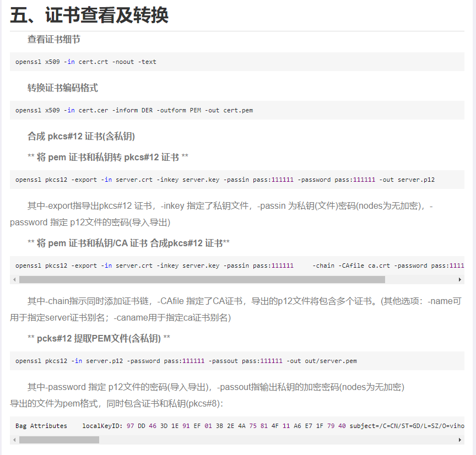Click right arrow of the Bag Attributes scrollbar
The width and height of the screenshot is (476, 455).
click(x=460, y=440)
